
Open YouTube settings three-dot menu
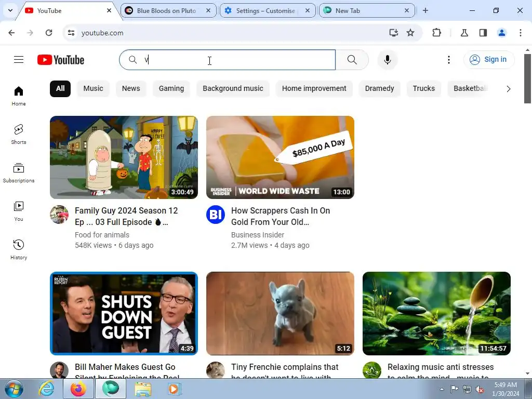pos(448,60)
